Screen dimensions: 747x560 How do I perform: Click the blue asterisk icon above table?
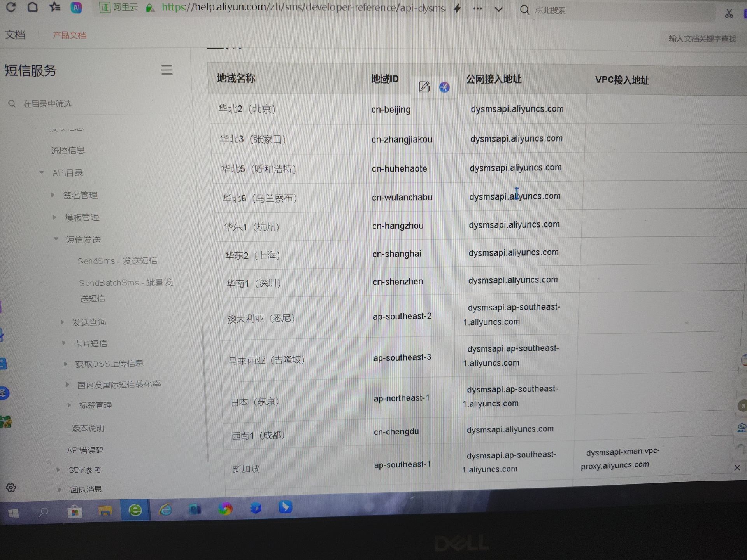[x=444, y=87]
